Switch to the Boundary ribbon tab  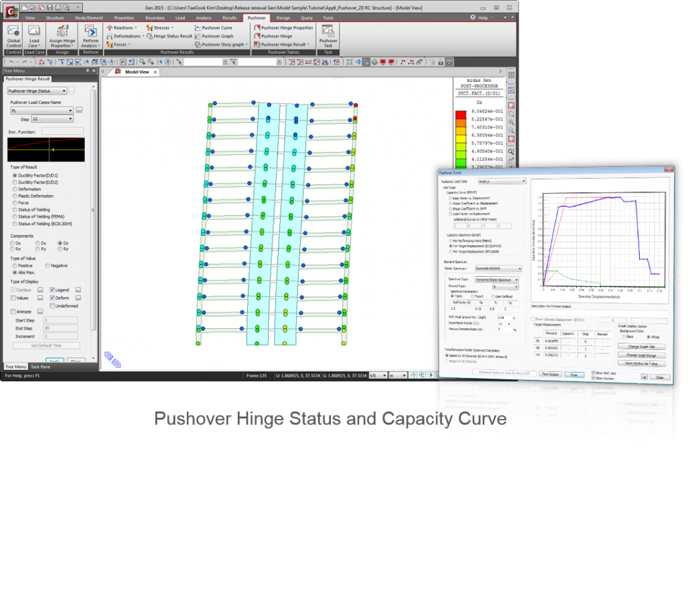click(x=155, y=18)
